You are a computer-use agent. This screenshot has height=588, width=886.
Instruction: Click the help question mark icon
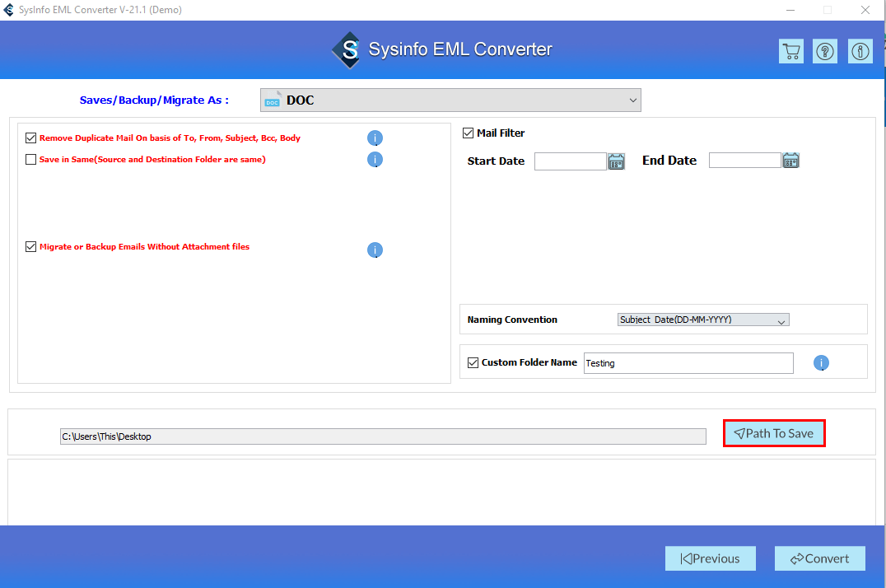825,50
